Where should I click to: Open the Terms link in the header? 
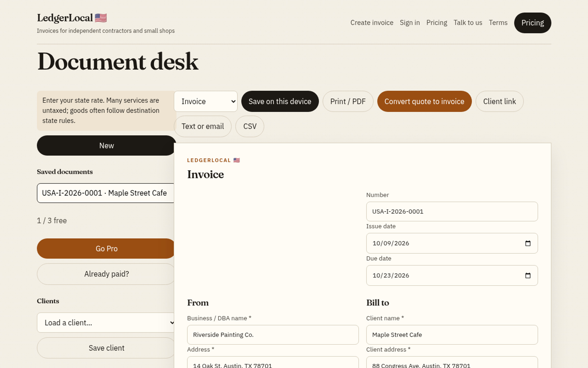click(x=498, y=23)
